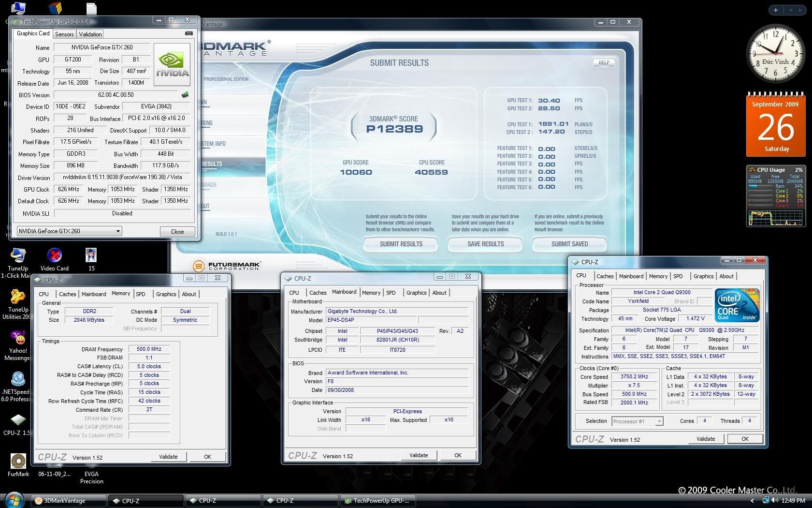This screenshot has width=812, height=508.
Task: Click the GPU-Z screenshot camera icon
Action: [189, 33]
